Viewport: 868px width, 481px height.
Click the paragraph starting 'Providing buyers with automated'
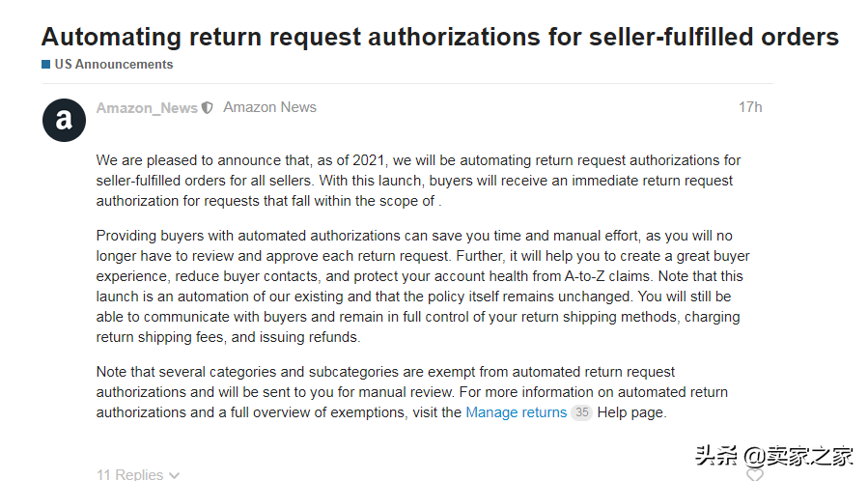(422, 286)
